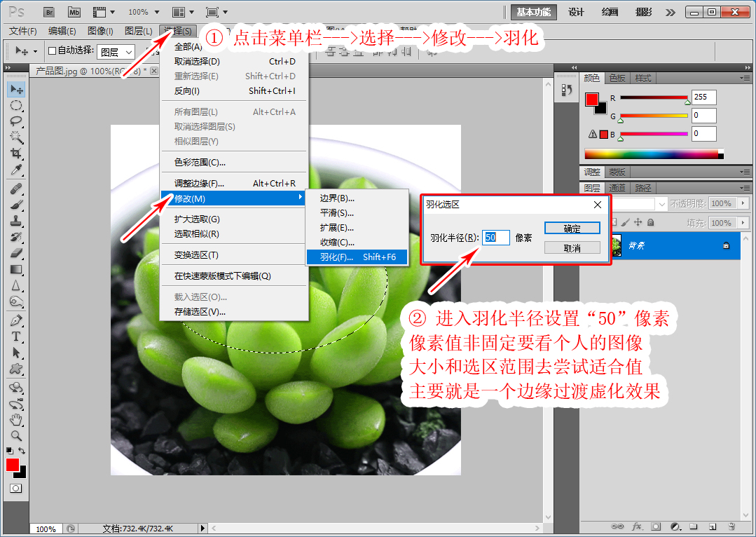
Task: Expand the 不透明度 opacity arrow
Action: coord(736,203)
